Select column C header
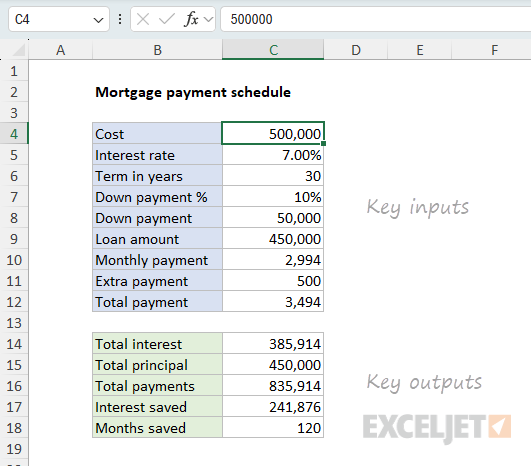Screen dimensions: 531x466 (x=273, y=50)
